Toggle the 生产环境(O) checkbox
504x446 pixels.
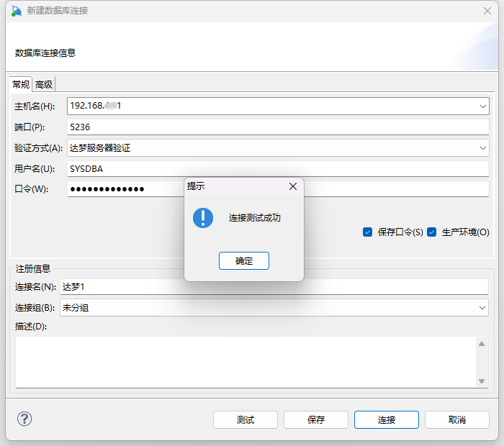(x=432, y=232)
